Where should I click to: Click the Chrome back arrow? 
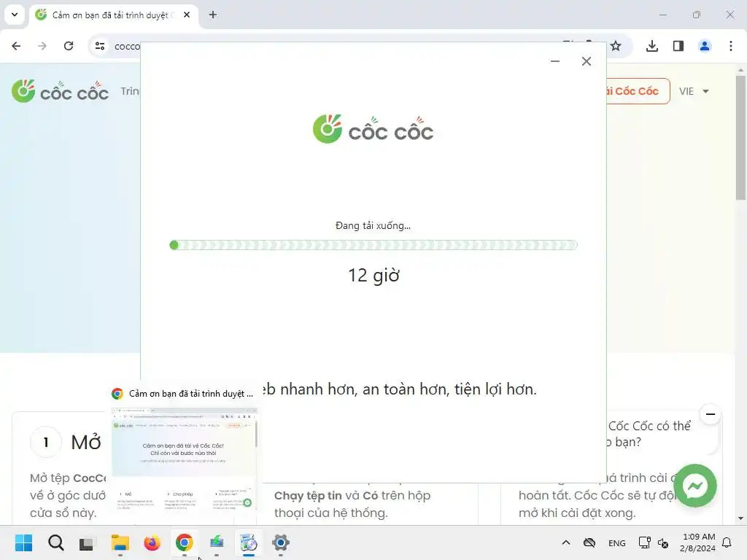pyautogui.click(x=16, y=46)
